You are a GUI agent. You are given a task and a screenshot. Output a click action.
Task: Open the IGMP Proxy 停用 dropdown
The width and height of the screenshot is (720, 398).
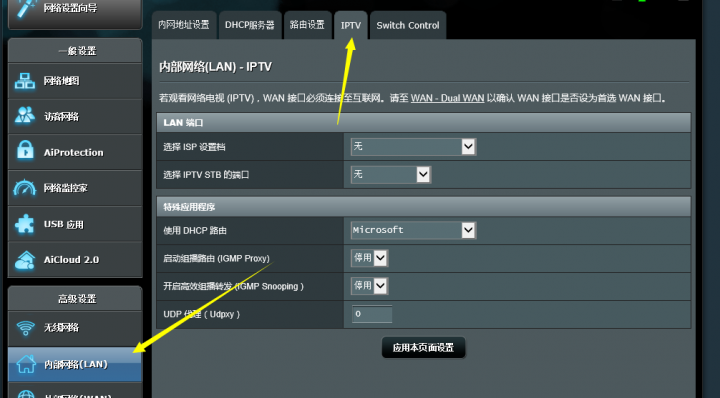pyautogui.click(x=370, y=258)
